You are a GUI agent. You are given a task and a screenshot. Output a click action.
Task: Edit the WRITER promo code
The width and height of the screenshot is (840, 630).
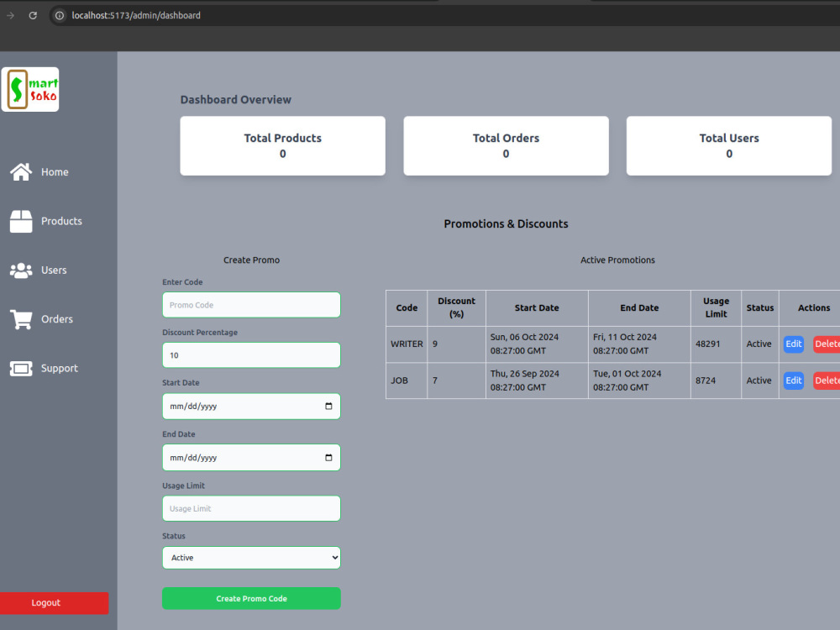[x=794, y=344]
